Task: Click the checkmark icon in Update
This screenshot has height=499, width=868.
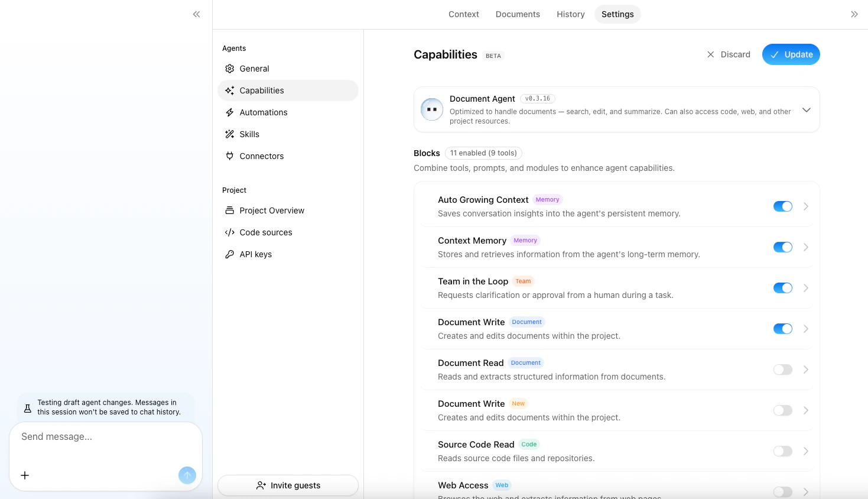Action: click(x=774, y=54)
